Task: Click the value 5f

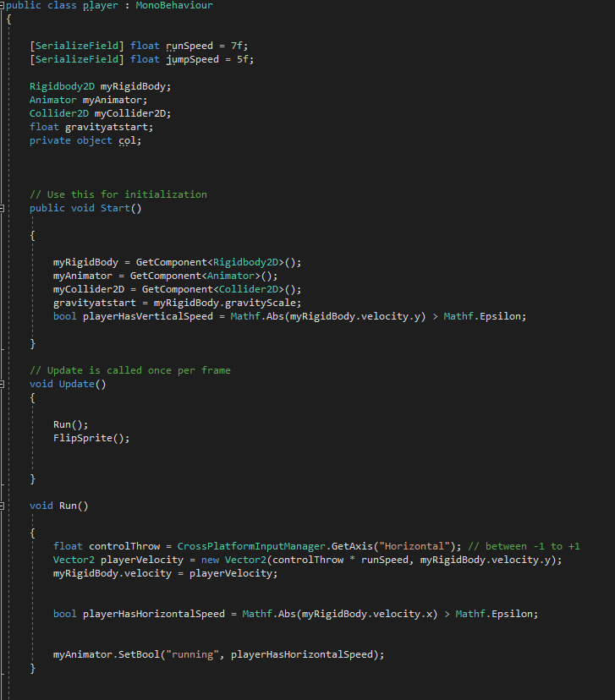Action: coord(244,59)
